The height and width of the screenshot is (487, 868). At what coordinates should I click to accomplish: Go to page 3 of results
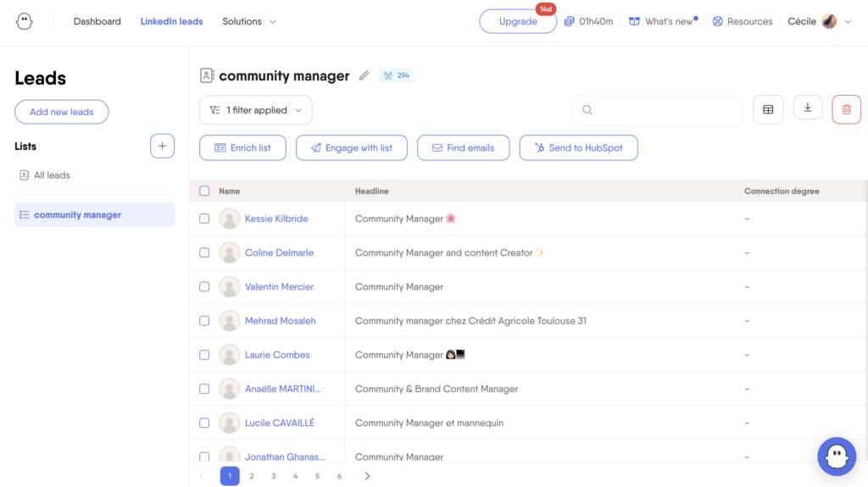point(274,476)
